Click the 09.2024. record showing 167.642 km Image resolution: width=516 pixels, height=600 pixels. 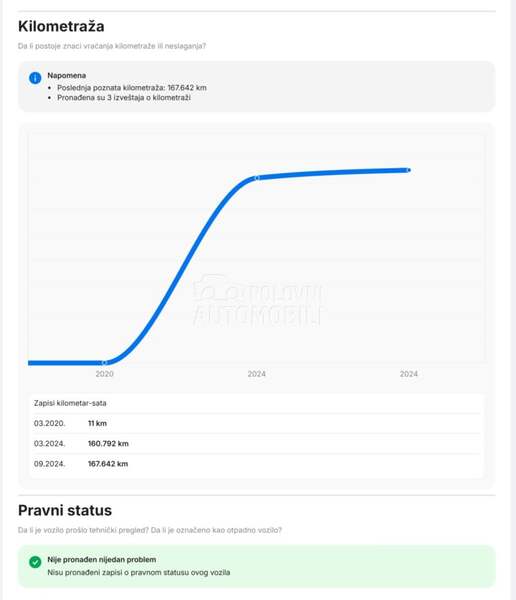coord(256,464)
